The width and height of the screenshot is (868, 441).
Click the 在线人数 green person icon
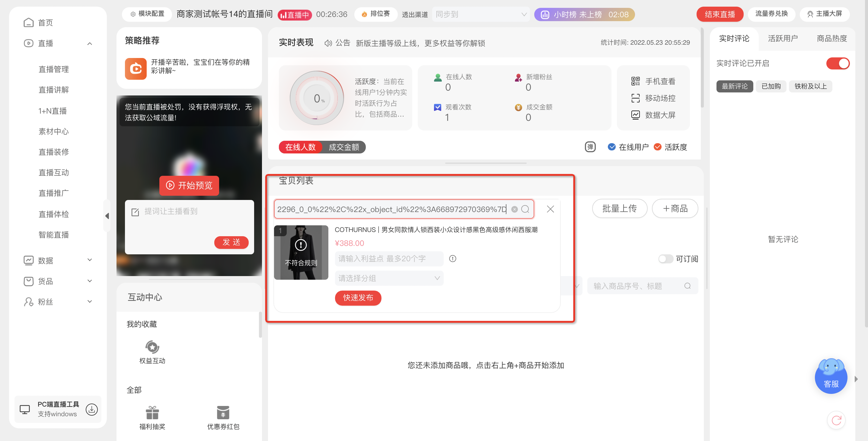[x=438, y=77]
